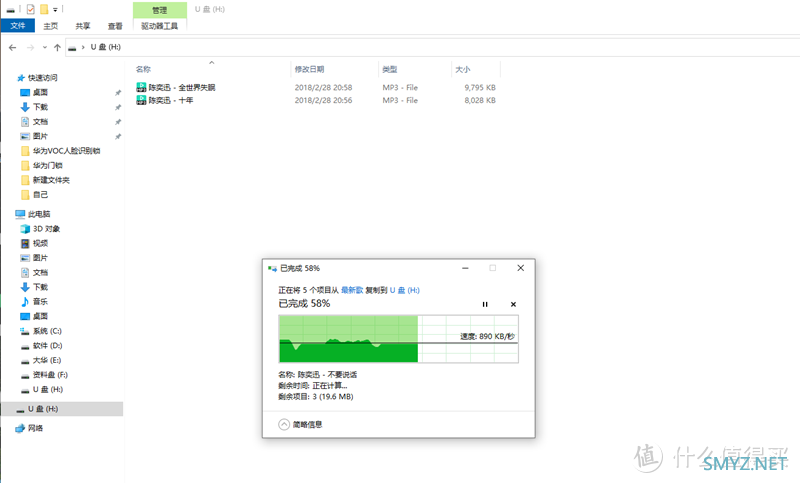Click date 2018/2/28 20:58
Screen dimensions: 800x483
pos(323,87)
